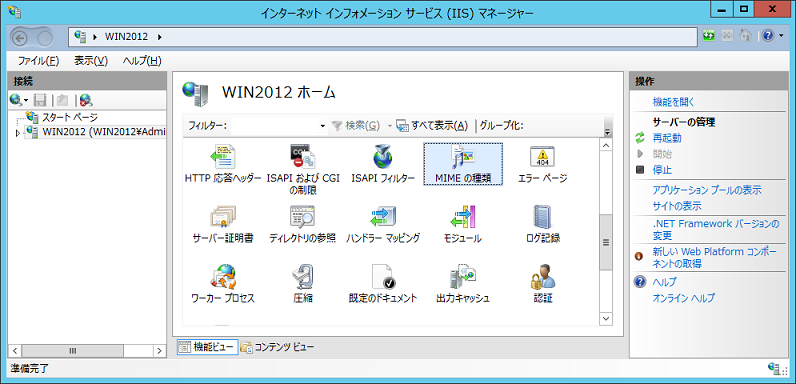The width and height of the screenshot is (796, 384).
Task: Open the ISAPI フィルター feature
Action: coord(383,164)
